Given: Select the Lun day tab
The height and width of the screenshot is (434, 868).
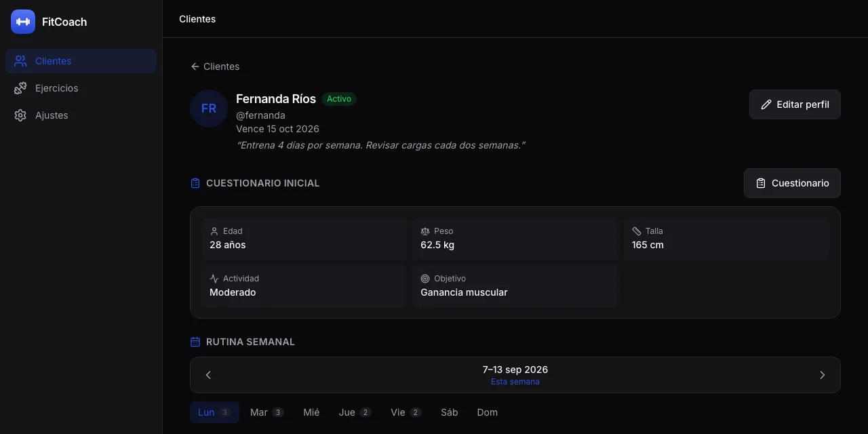Looking at the screenshot, I should point(214,412).
